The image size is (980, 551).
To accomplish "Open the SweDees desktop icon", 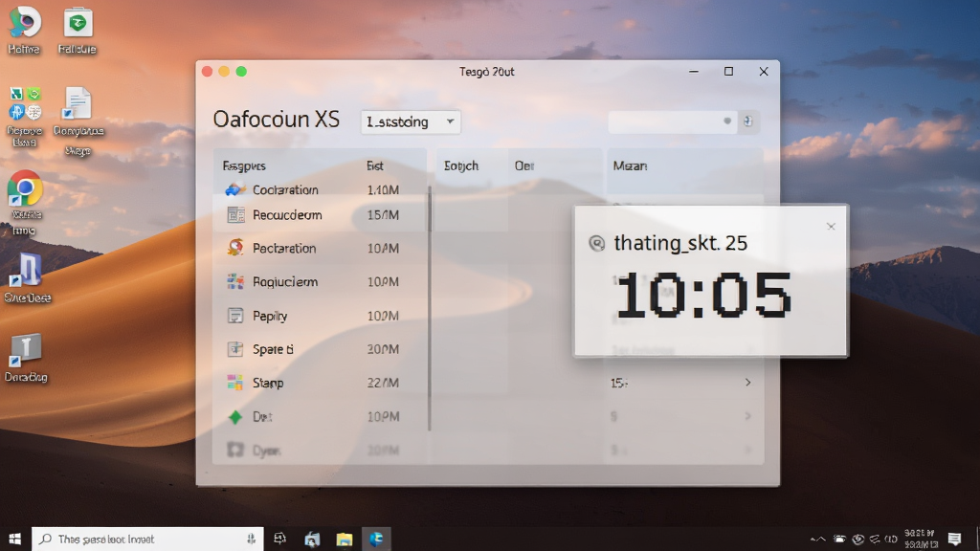I will pyautogui.click(x=26, y=271).
